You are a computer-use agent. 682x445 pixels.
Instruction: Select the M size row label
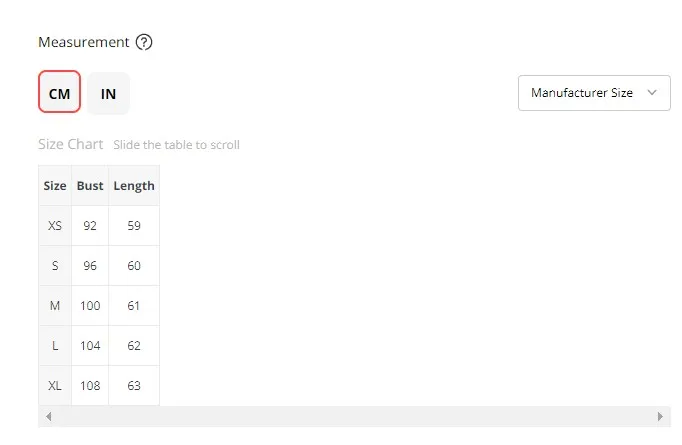pos(55,306)
